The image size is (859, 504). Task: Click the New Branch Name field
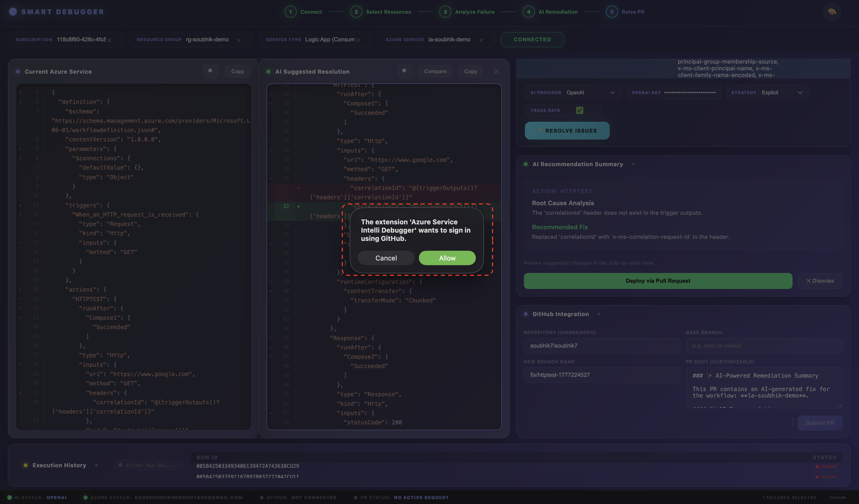pyautogui.click(x=602, y=375)
